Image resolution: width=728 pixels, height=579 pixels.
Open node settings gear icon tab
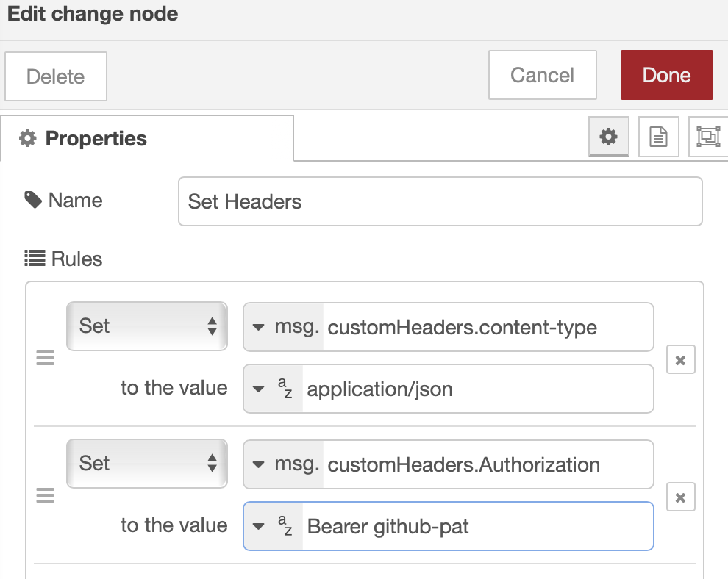[x=608, y=137]
